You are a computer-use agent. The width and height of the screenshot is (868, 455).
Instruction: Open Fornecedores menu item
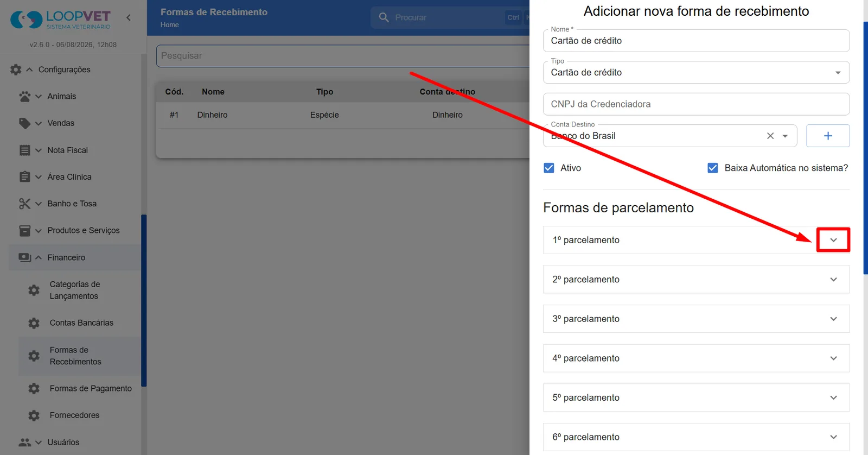pos(80,415)
